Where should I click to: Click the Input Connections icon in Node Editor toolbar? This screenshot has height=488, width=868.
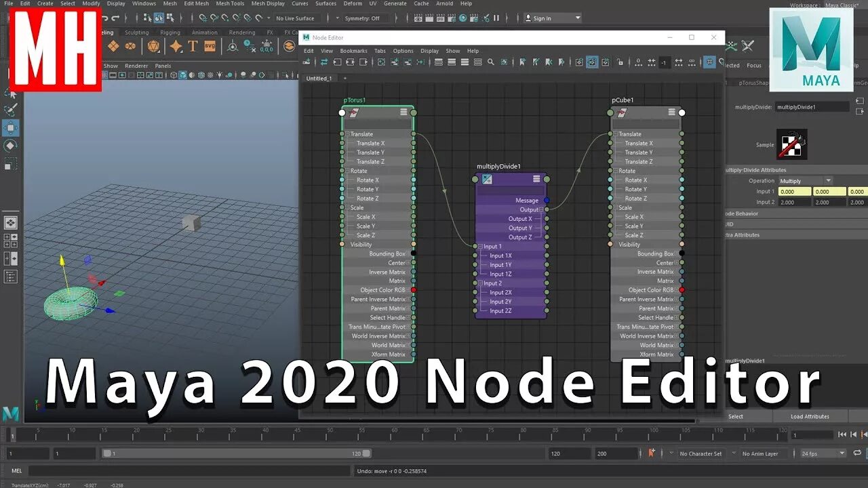[x=338, y=62]
